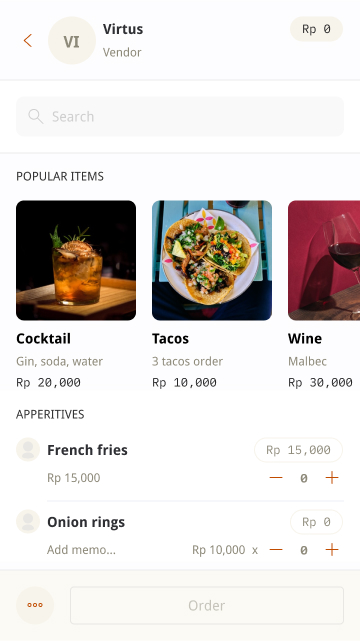Open the VI vendor avatar

(x=72, y=40)
